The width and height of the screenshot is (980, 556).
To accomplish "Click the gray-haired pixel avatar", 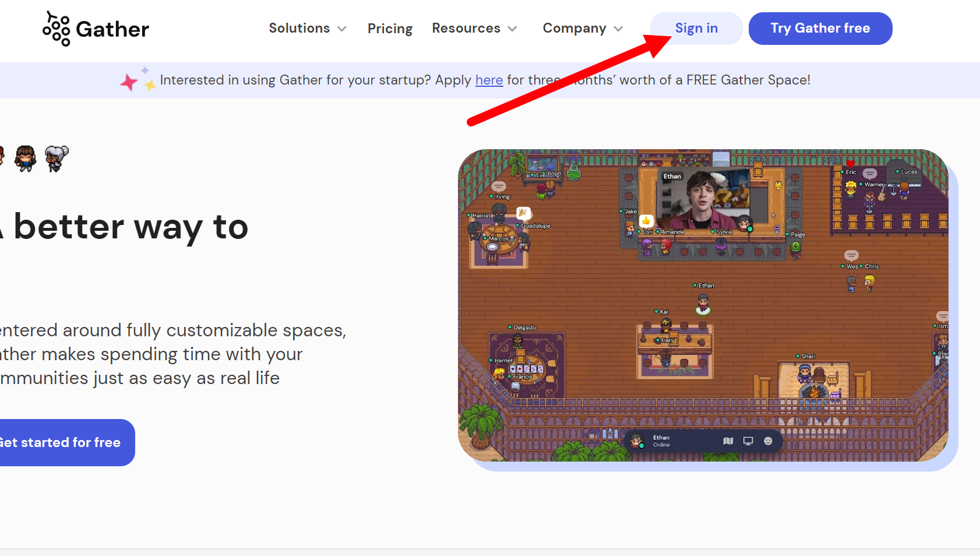I will tap(57, 159).
